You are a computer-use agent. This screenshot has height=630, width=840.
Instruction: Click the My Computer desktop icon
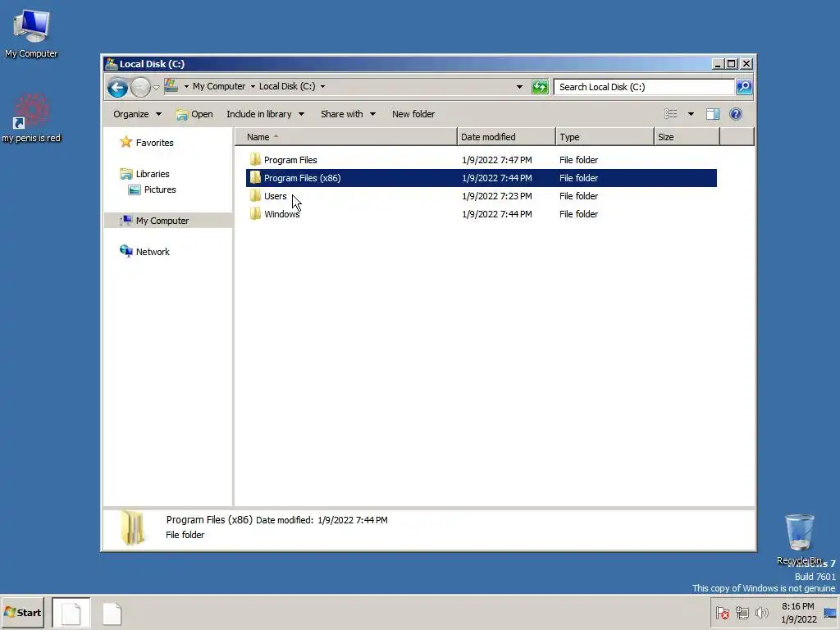tap(31, 34)
